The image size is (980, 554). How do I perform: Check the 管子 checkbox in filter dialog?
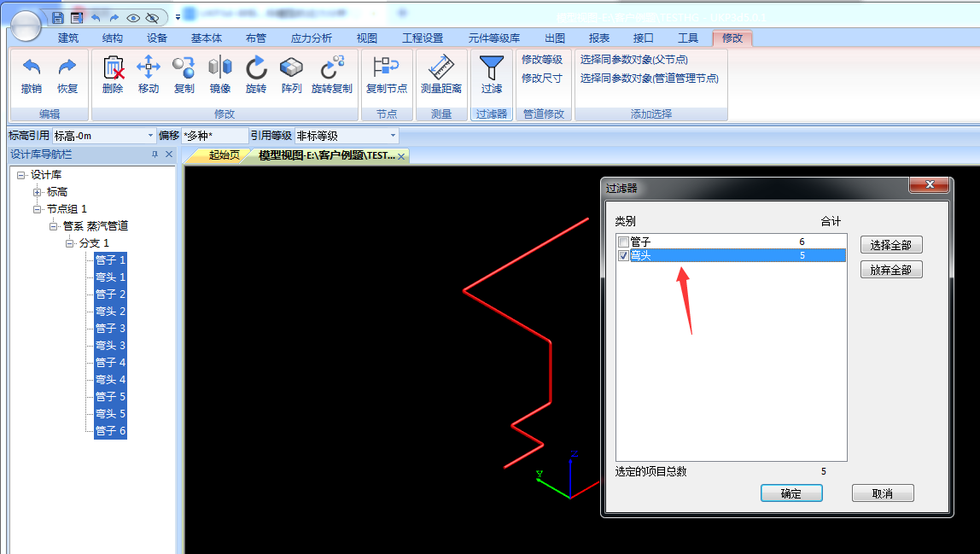pyautogui.click(x=624, y=242)
